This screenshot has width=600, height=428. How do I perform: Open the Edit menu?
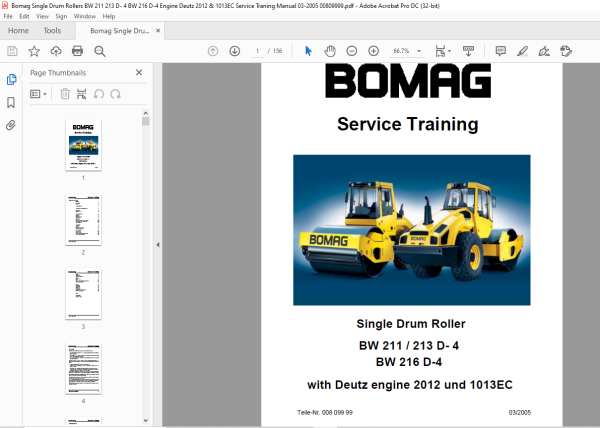[24, 16]
